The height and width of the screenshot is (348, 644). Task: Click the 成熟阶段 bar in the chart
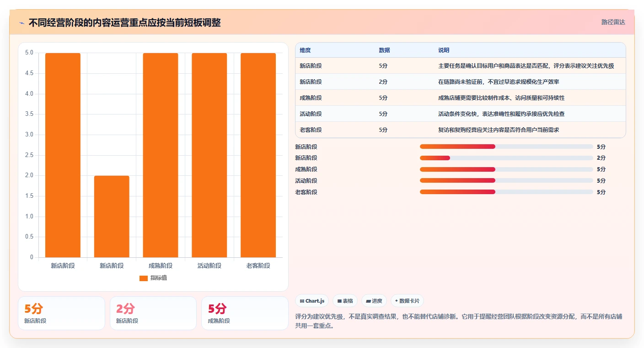161,155
